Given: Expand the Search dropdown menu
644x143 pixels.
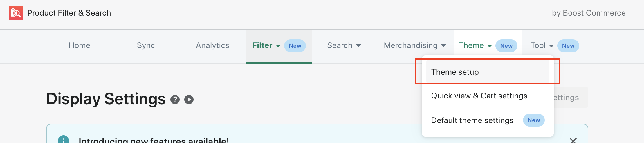Looking at the screenshot, I should (344, 45).
